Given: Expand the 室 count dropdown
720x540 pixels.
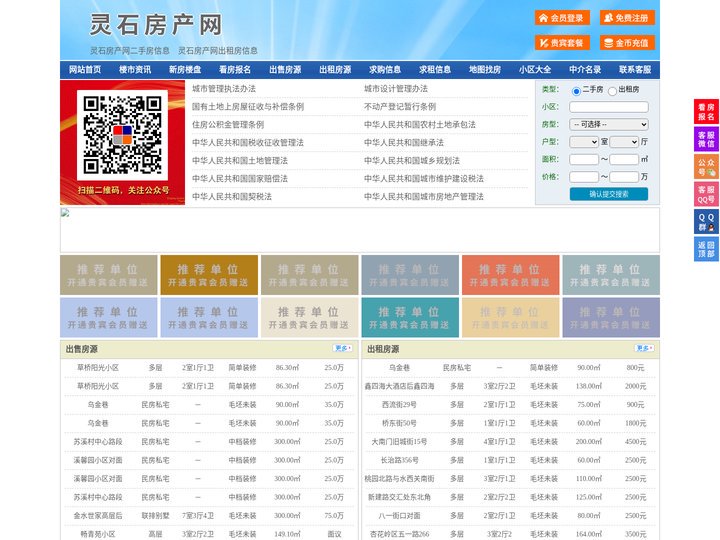Looking at the screenshot, I should [584, 142].
